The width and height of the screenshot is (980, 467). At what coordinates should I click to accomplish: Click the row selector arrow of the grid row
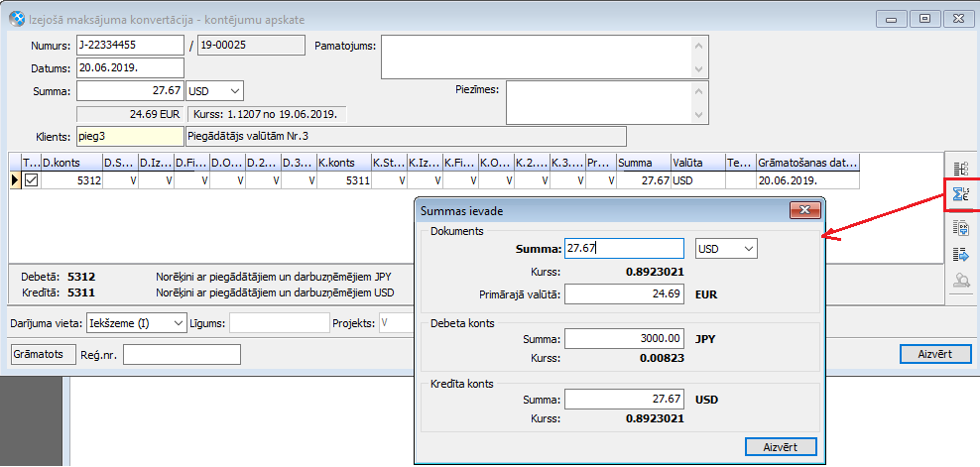(x=16, y=180)
